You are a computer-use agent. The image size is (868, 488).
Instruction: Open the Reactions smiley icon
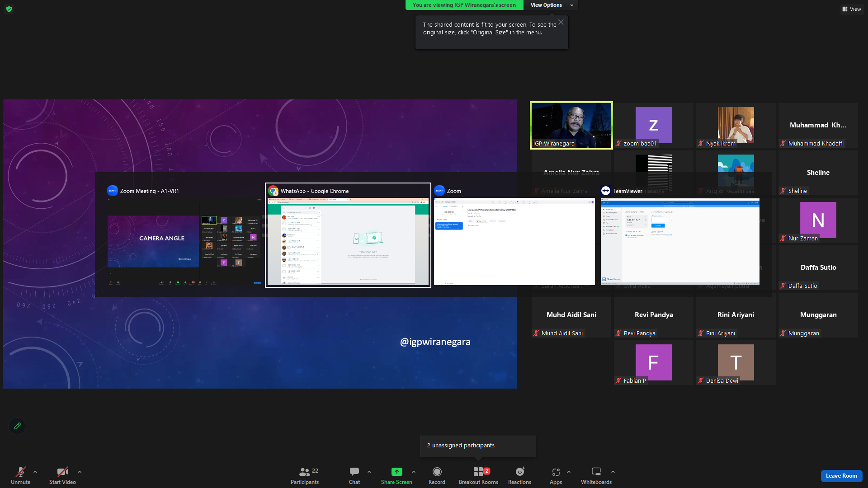point(520,472)
